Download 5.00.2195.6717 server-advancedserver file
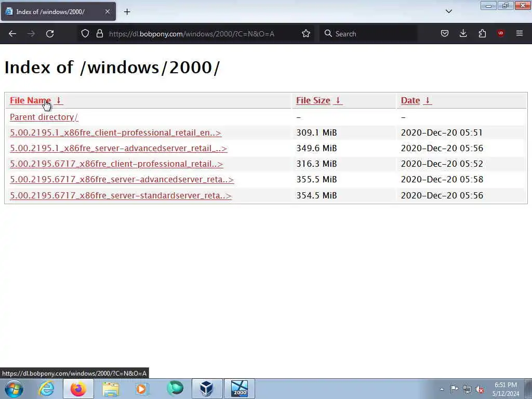Screen dimensions: 532x399 point(122,179)
